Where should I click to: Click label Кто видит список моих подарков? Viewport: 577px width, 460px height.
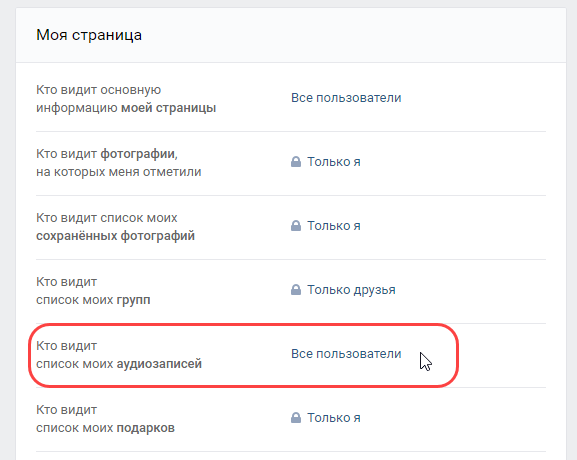[x=105, y=419]
